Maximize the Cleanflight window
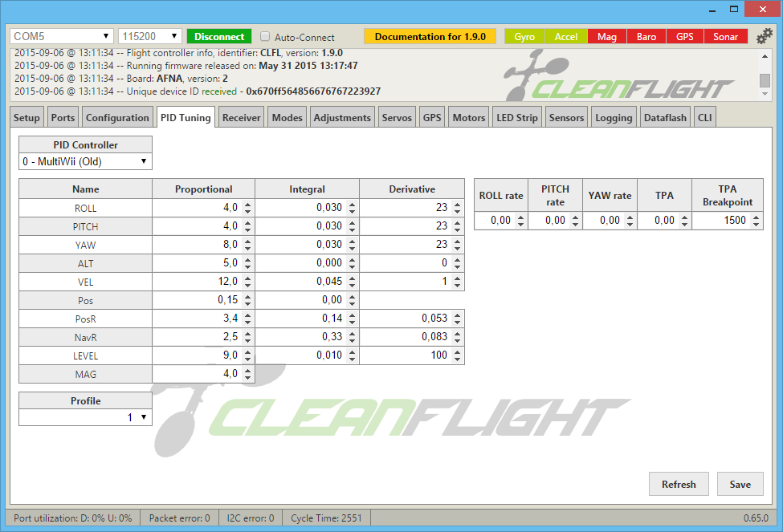Image resolution: width=783 pixels, height=532 pixels. [x=733, y=10]
